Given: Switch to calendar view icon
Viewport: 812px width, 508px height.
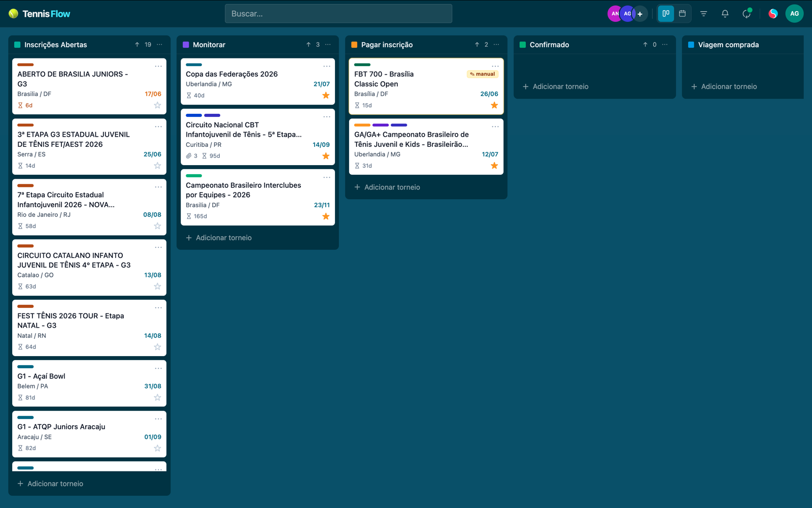Looking at the screenshot, I should (682, 14).
